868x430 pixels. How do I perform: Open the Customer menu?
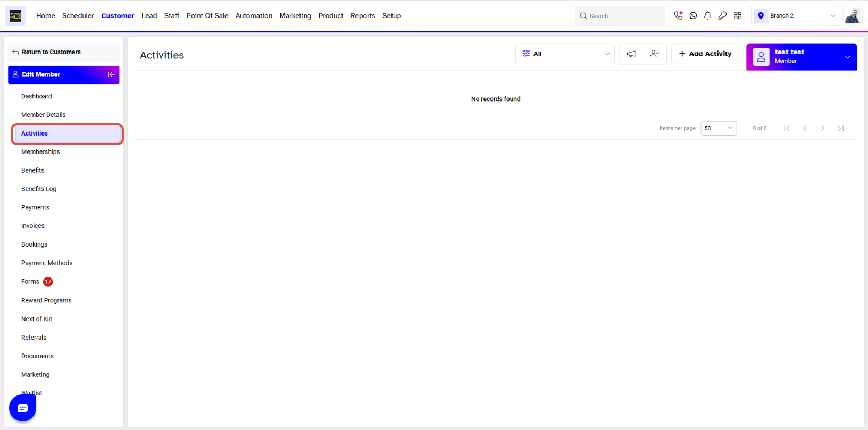tap(118, 16)
